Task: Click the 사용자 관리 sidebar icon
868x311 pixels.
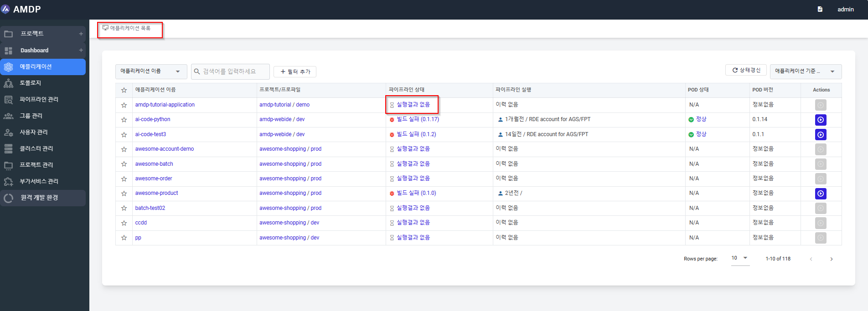Action: (x=8, y=132)
